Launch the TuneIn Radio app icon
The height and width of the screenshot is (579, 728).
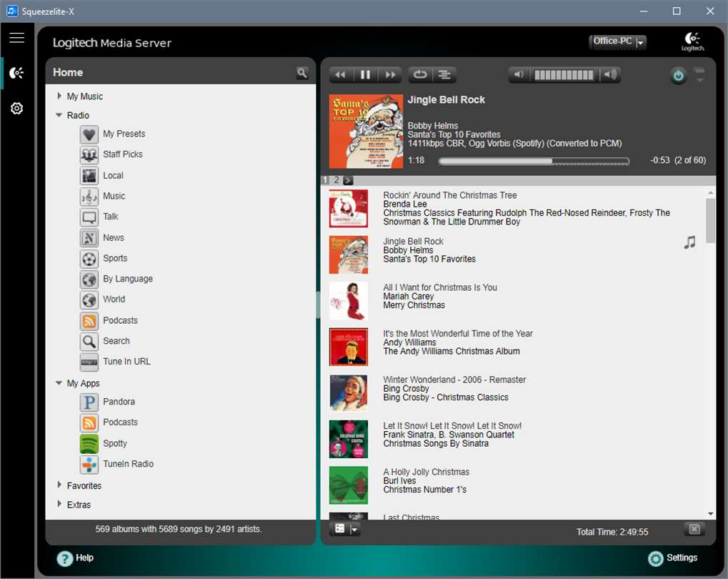point(89,464)
